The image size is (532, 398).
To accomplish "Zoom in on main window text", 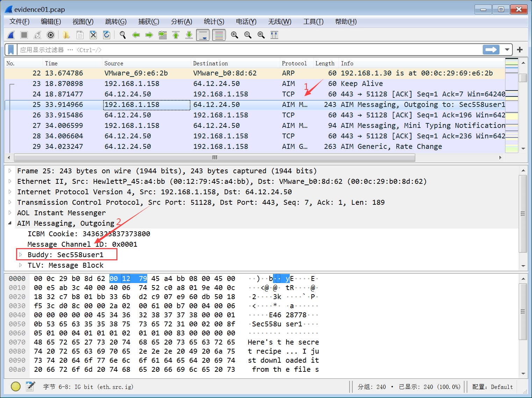I will 235,35.
